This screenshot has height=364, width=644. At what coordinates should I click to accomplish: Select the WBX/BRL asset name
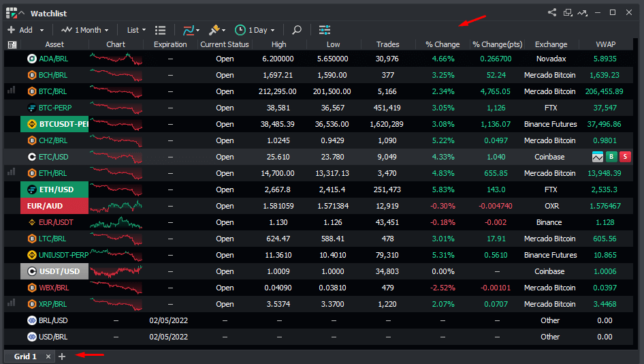click(53, 288)
